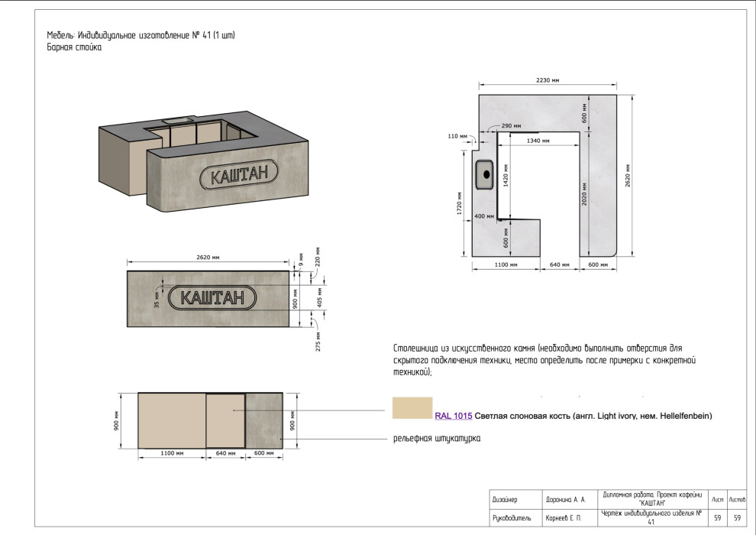Select the 'Руководитель' cell in the title block
The image size is (756, 535).
(x=508, y=518)
